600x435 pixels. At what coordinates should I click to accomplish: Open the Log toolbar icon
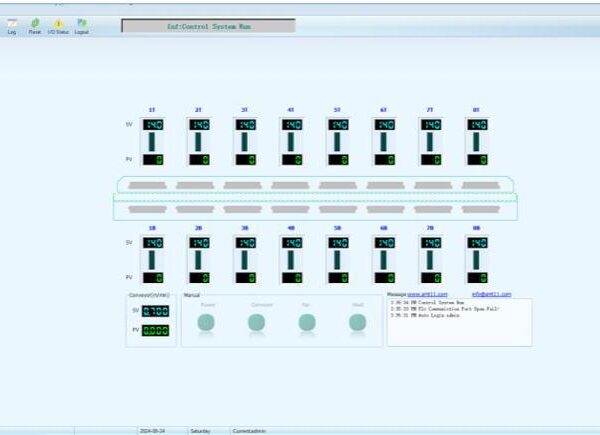[x=12, y=26]
